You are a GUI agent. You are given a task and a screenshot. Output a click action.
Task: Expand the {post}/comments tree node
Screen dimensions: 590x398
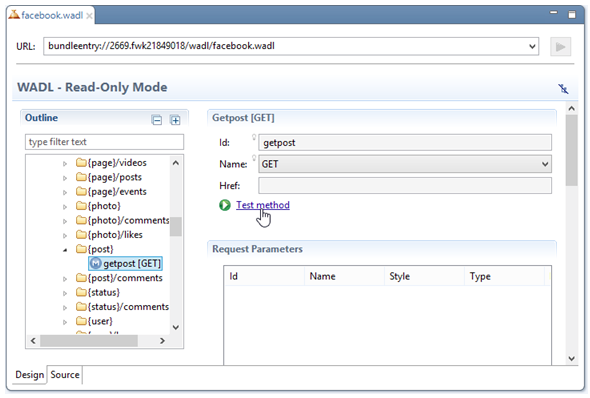[65, 279]
